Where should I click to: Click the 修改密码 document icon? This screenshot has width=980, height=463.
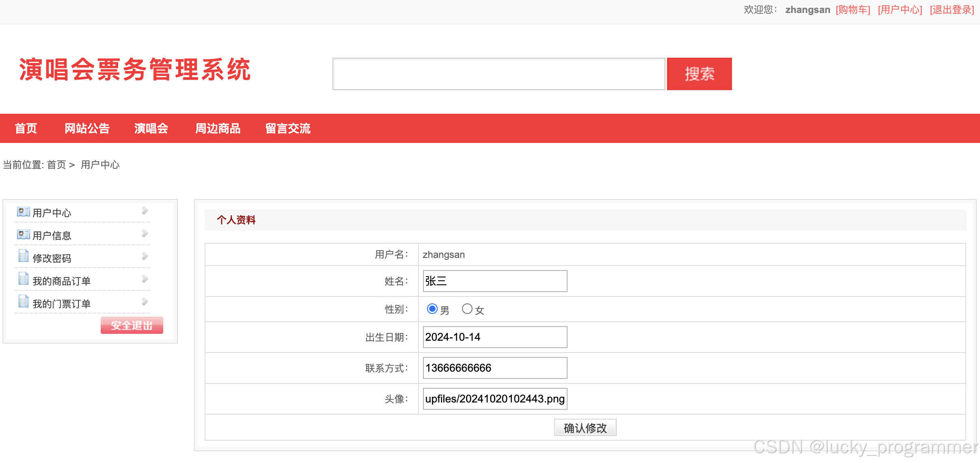pos(23,256)
